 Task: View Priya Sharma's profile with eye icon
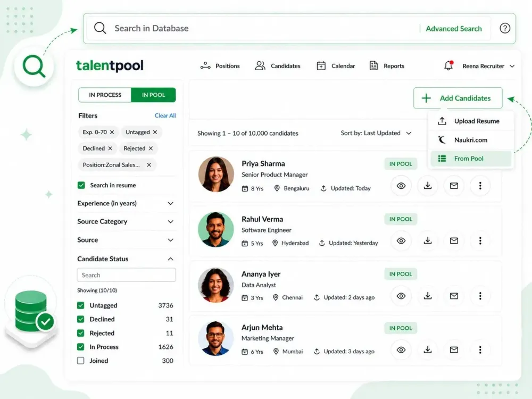[401, 186]
